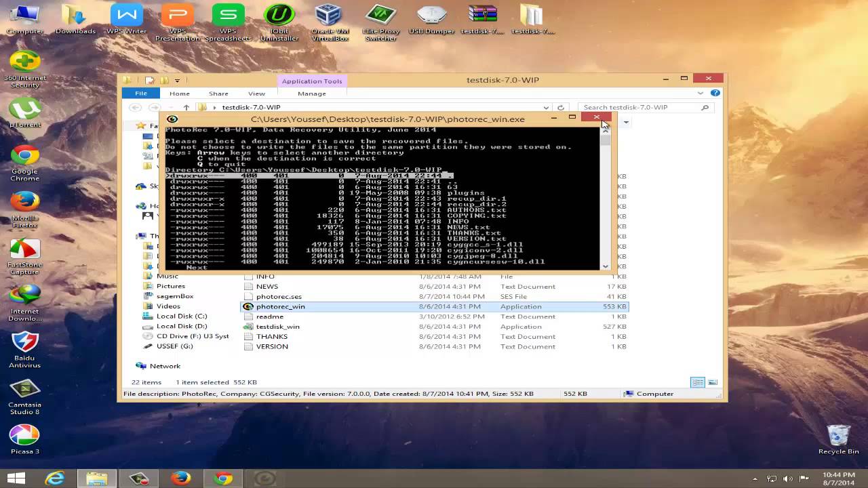Open the Computer desktop icon
Viewport: 868px width, 488px height.
(24, 19)
